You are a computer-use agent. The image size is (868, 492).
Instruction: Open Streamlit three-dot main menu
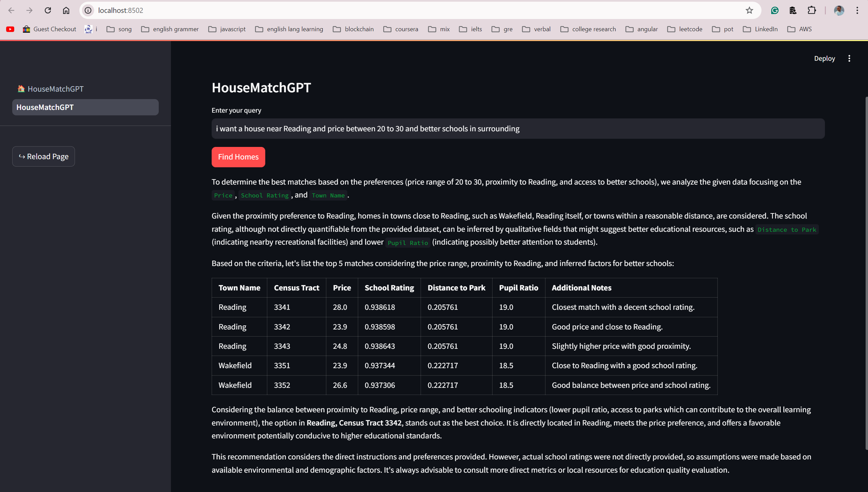849,58
